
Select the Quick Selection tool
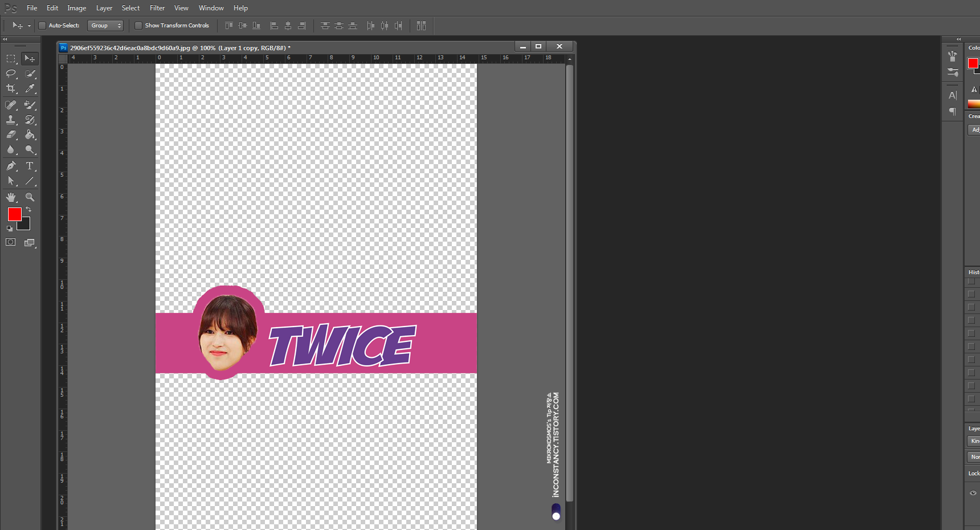[30, 74]
